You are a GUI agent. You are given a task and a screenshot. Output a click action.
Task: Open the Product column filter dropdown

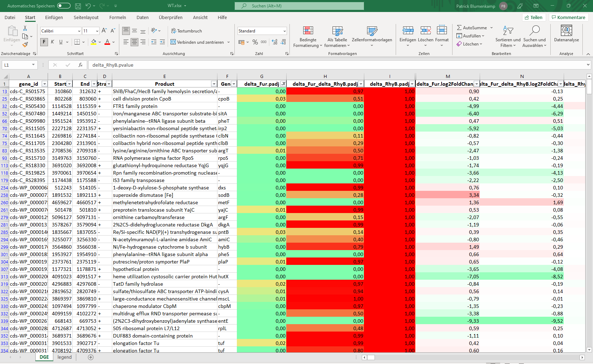click(214, 84)
